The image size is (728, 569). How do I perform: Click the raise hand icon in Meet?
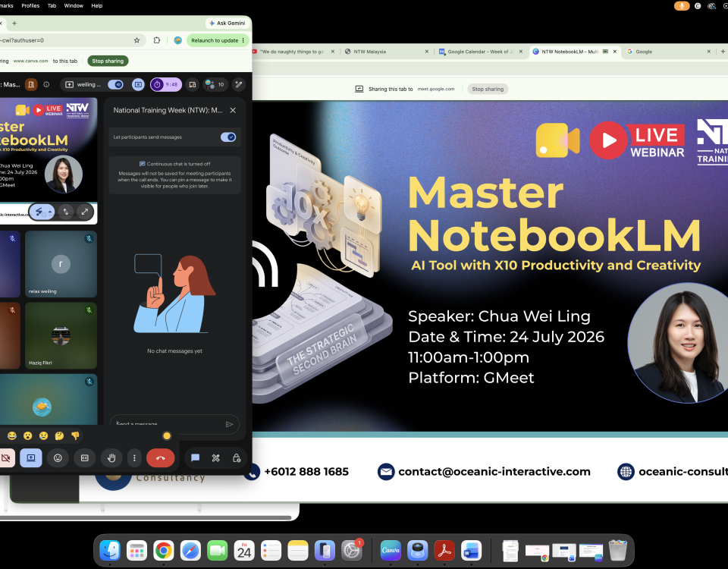111,458
